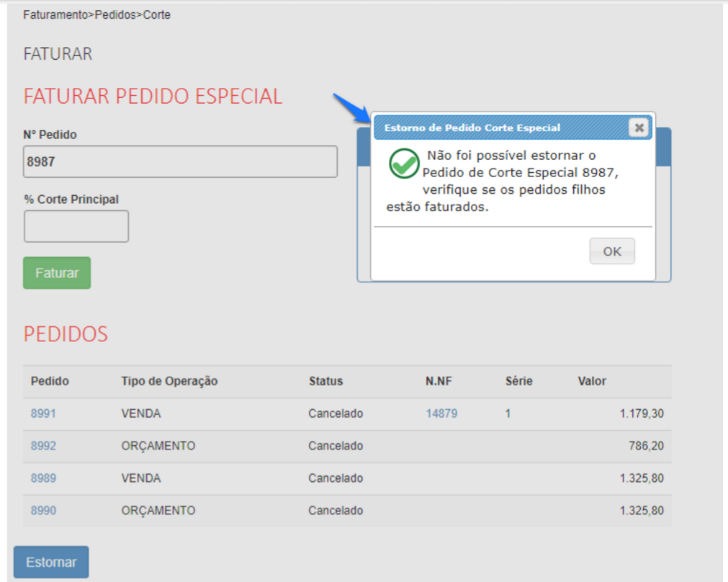
Task: Click the Status column header
Action: [x=325, y=381]
